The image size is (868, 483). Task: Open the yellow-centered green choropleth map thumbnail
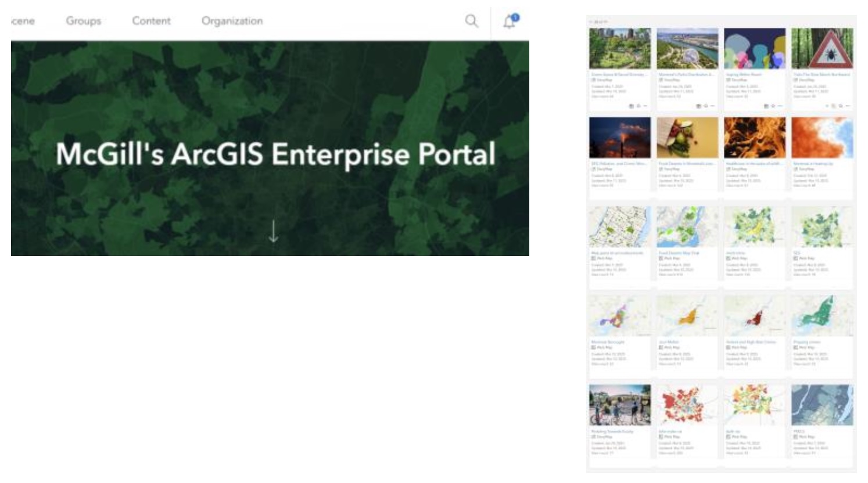pyautogui.click(x=755, y=227)
